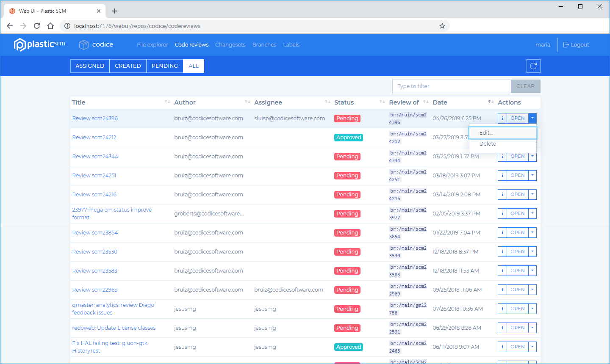Go to File explorer in the navigation
This screenshot has height=364, width=610.
tap(152, 45)
